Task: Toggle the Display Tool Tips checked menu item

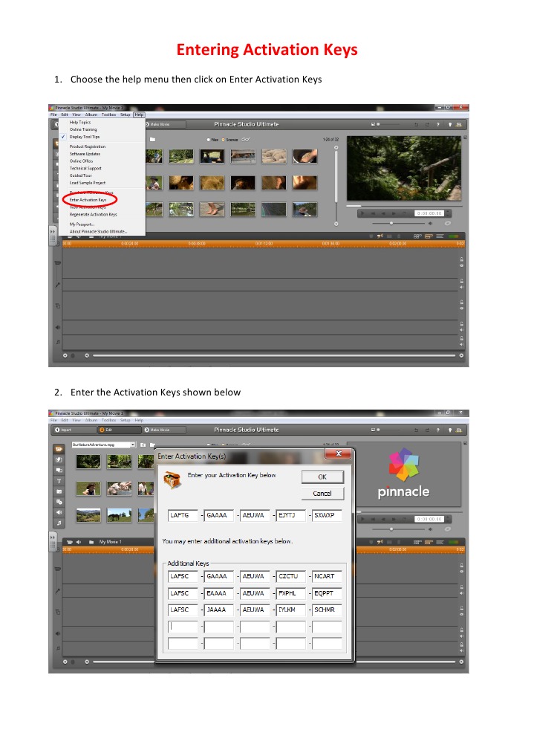Action: point(84,137)
